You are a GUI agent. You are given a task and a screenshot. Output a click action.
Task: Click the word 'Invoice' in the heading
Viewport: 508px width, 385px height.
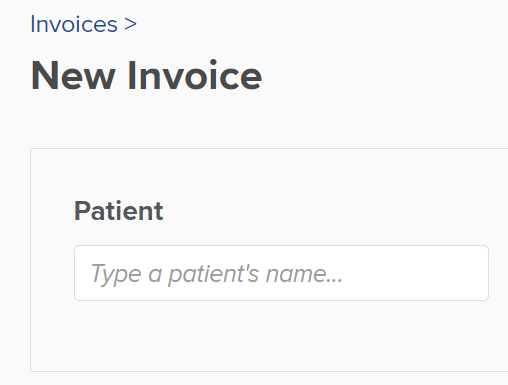pyautogui.click(x=195, y=76)
